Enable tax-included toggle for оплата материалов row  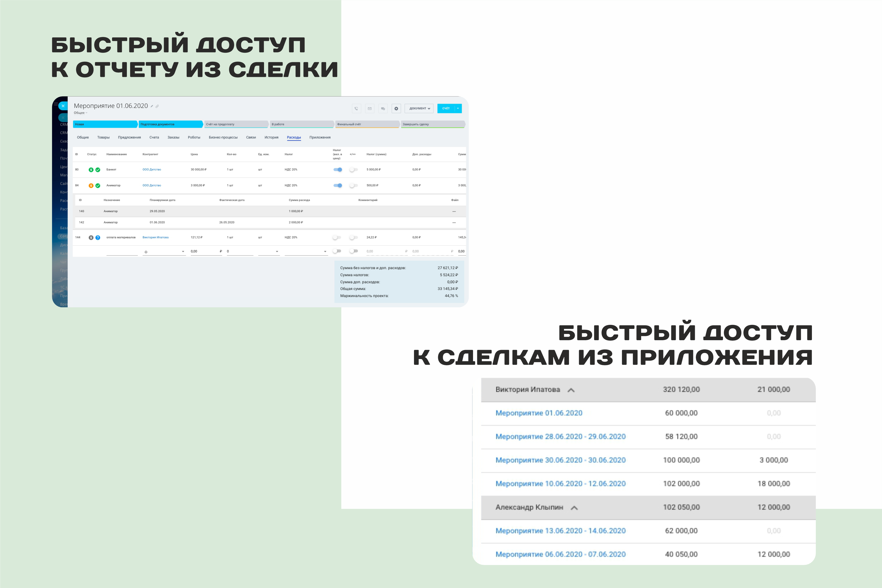tap(337, 237)
